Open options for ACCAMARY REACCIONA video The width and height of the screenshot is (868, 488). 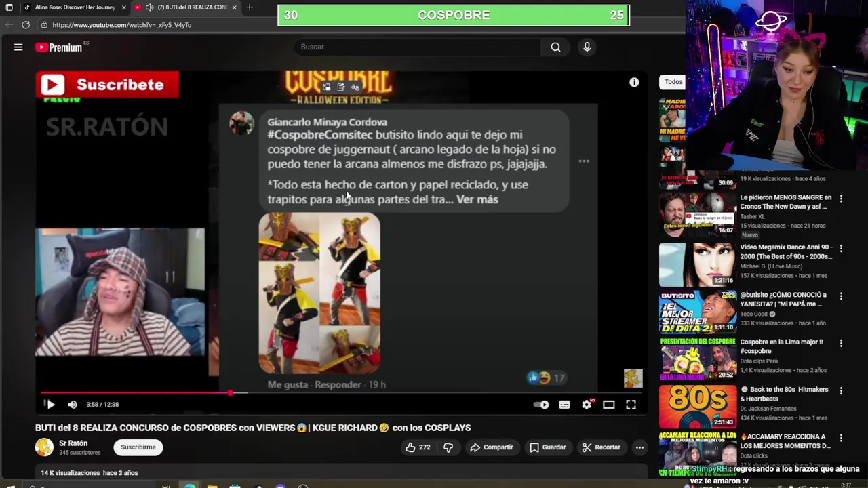point(841,439)
